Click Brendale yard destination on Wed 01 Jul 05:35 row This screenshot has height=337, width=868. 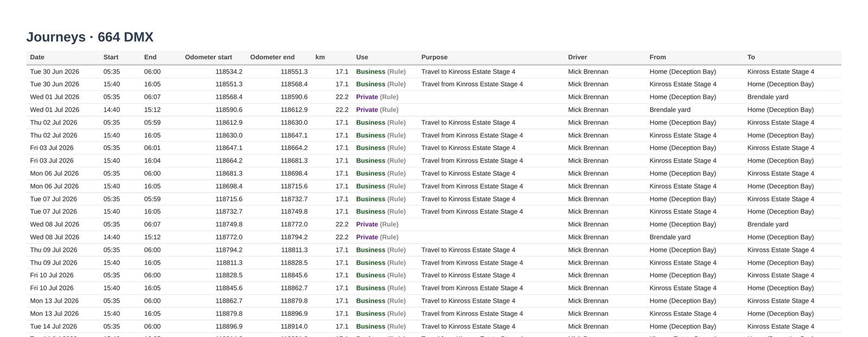pos(768,97)
